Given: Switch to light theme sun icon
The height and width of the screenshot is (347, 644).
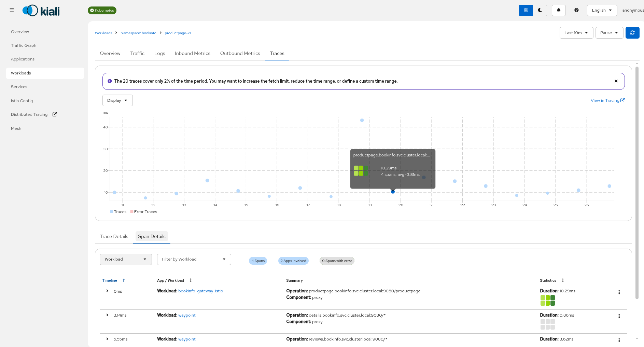Looking at the screenshot, I should tap(526, 10).
